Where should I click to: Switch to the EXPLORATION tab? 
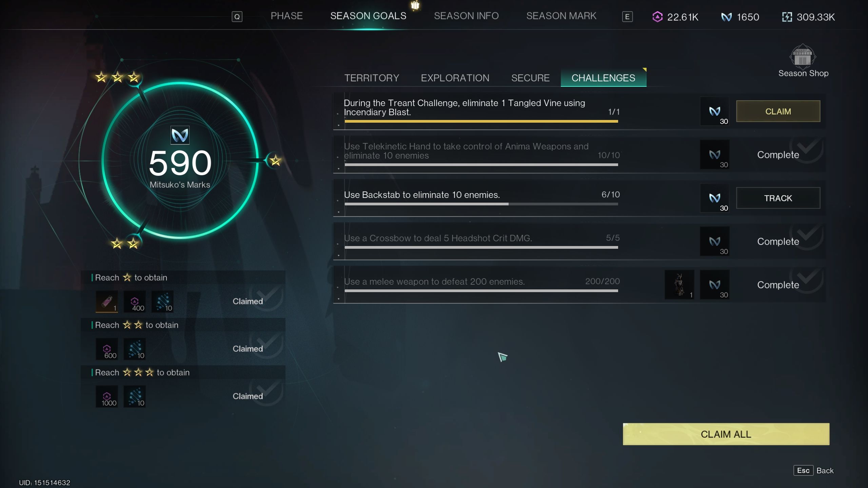click(455, 78)
